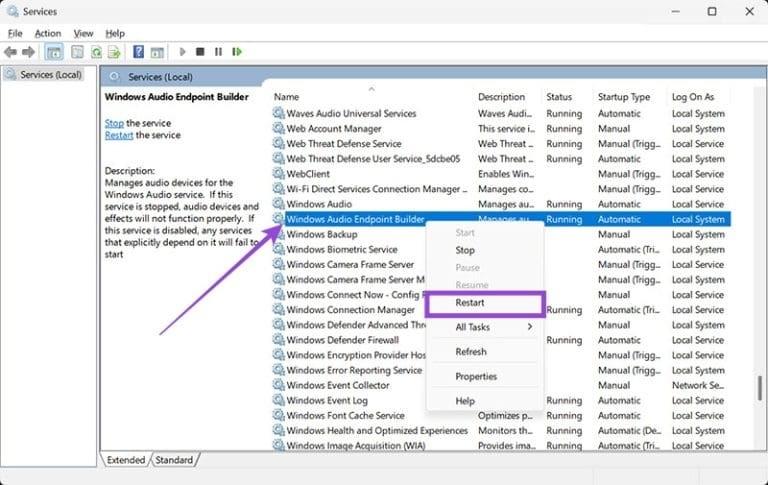Toggle Show/Hide Console Tree toolbar icon
The image size is (768, 485).
[x=53, y=51]
